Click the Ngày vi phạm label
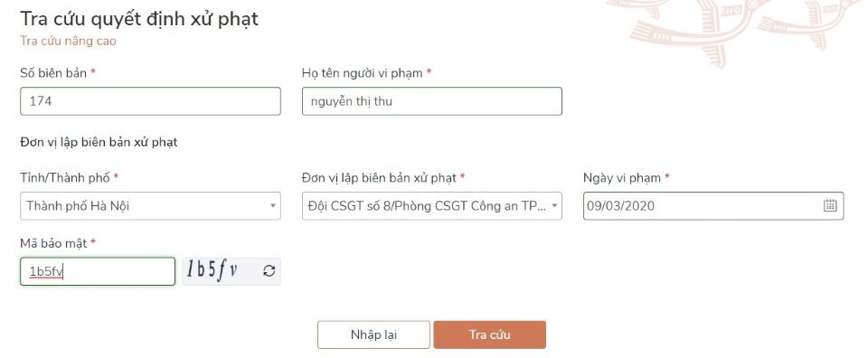Screen dimensions: 868x358 (x=622, y=177)
